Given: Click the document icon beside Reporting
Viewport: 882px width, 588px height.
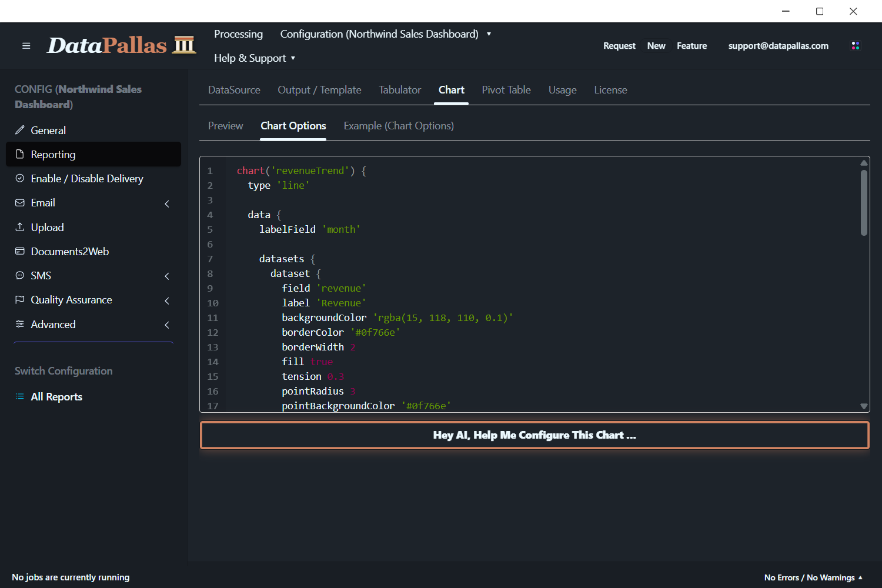Looking at the screenshot, I should 20,154.
